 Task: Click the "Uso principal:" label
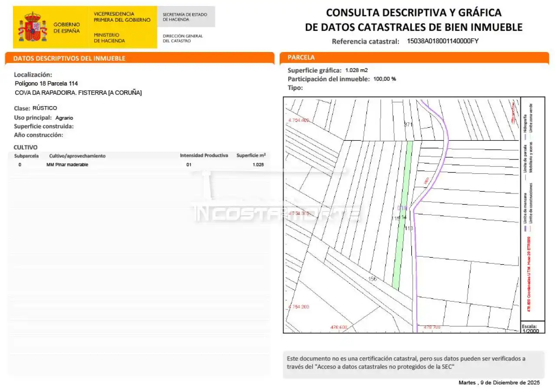tap(33, 117)
